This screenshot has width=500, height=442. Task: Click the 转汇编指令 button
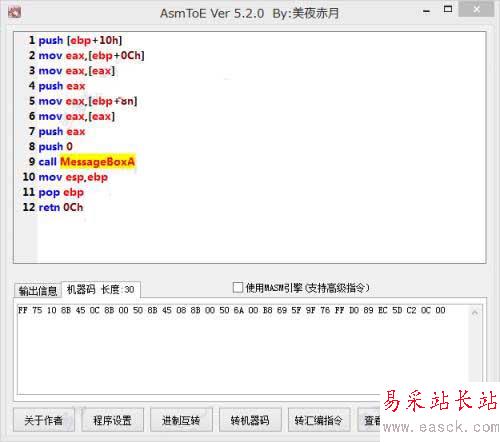pos(319,420)
